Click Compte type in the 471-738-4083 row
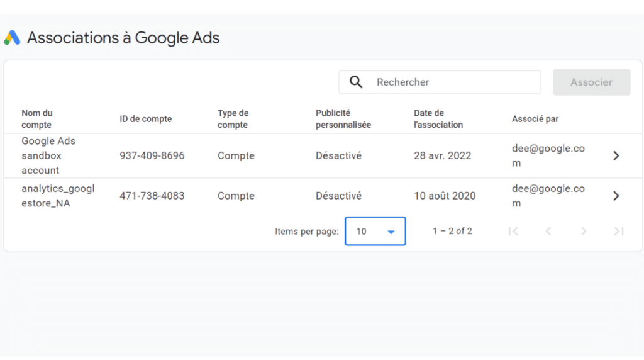Screen dimensions: 644x360 [x=236, y=196]
